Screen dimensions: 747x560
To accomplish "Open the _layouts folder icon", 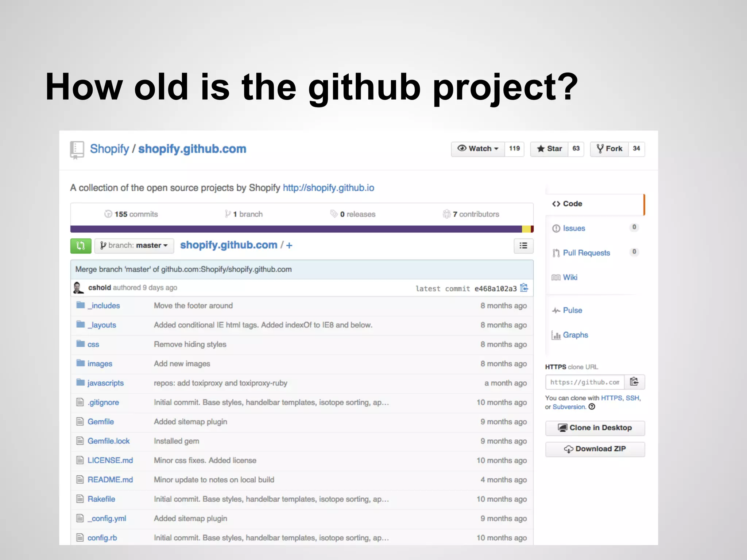I will [x=81, y=324].
